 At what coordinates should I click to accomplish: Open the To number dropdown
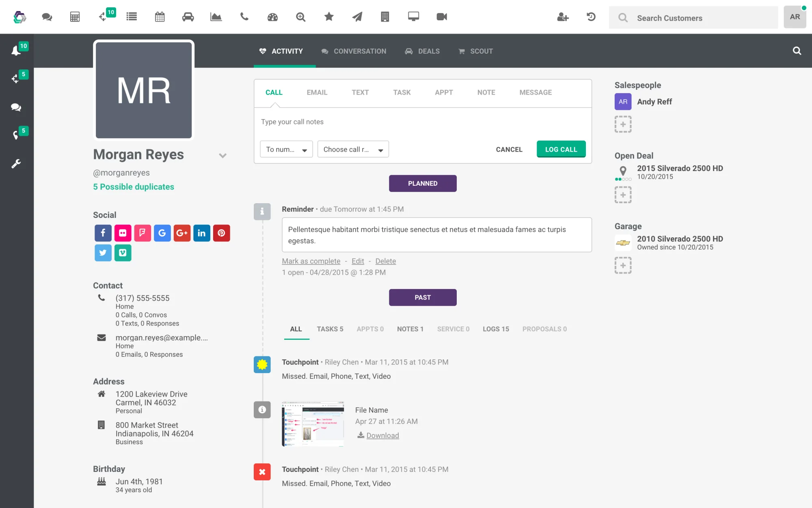coord(286,149)
